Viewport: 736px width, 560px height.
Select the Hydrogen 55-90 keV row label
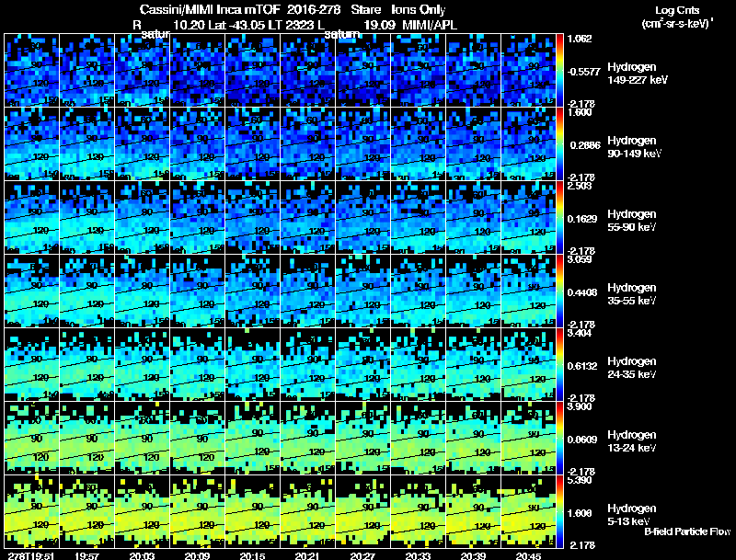point(632,221)
